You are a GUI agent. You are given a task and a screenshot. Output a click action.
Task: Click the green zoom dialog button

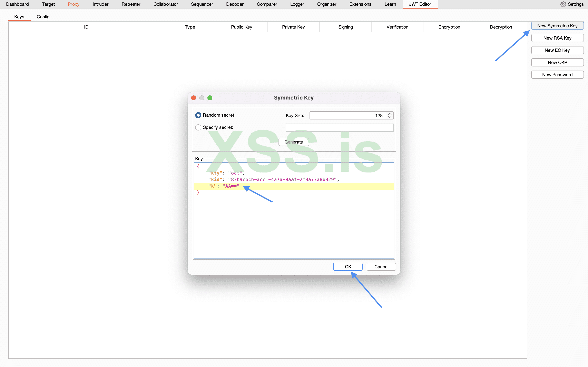(x=210, y=98)
